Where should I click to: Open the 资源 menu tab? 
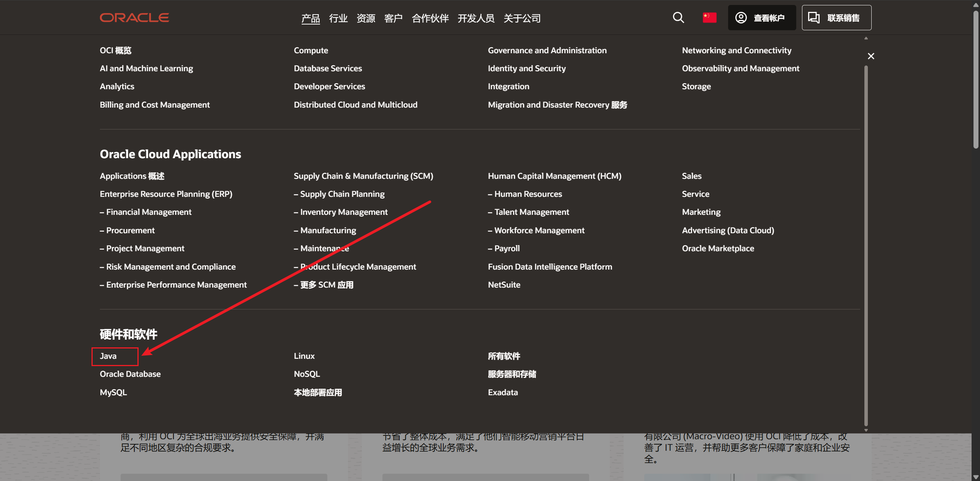click(366, 18)
